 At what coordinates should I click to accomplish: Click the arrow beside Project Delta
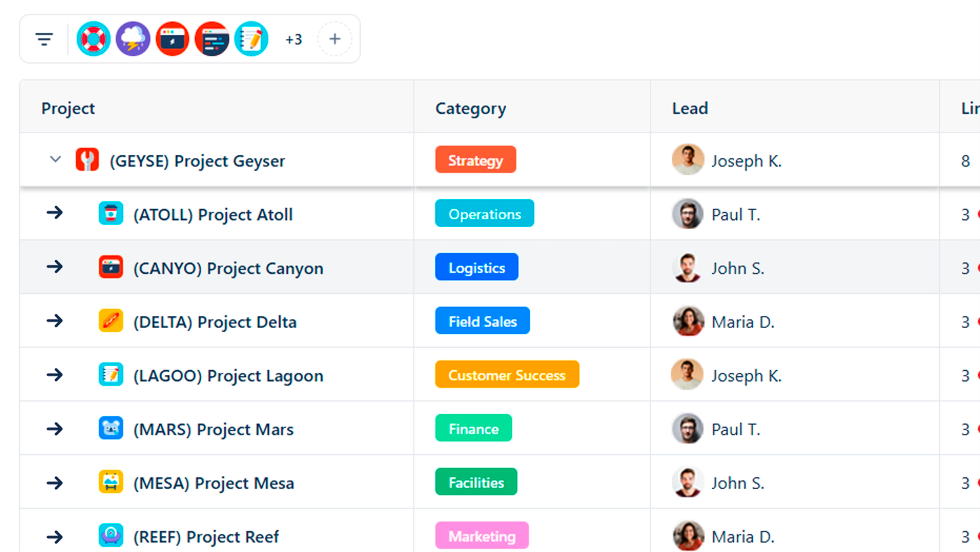coord(54,321)
